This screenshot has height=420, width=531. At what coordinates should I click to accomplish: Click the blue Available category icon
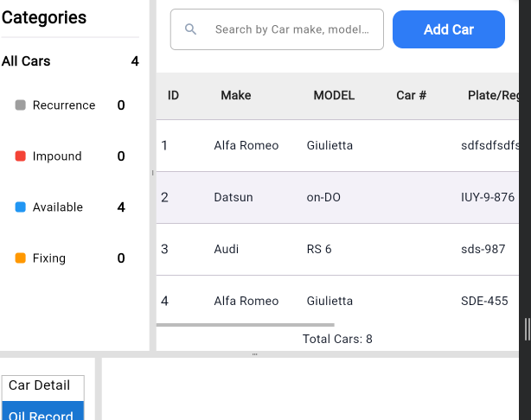pyautogui.click(x=21, y=207)
